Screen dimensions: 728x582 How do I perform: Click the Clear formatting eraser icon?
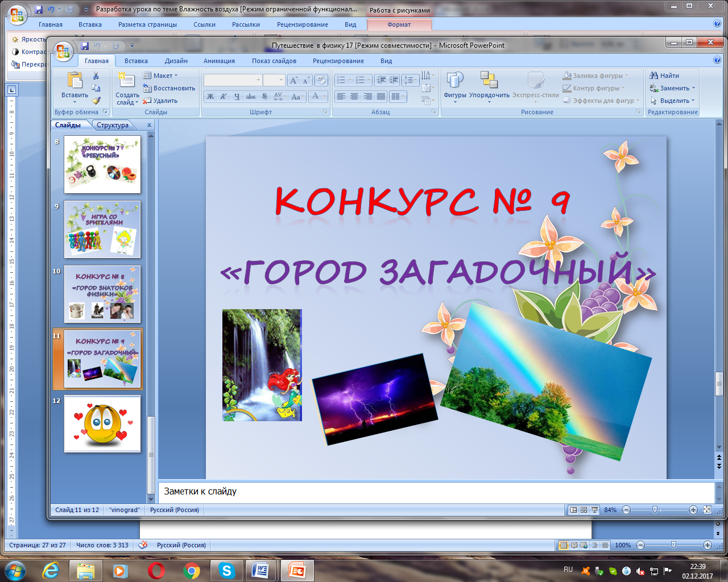321,80
